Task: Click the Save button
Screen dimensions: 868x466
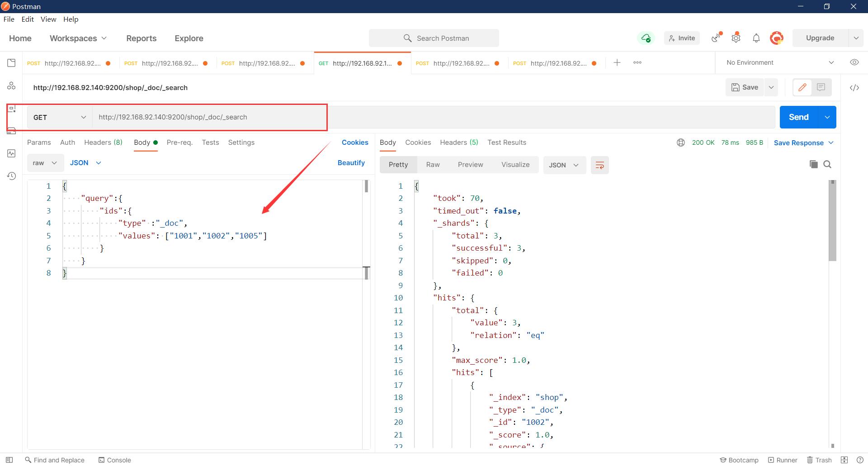Action: click(745, 87)
